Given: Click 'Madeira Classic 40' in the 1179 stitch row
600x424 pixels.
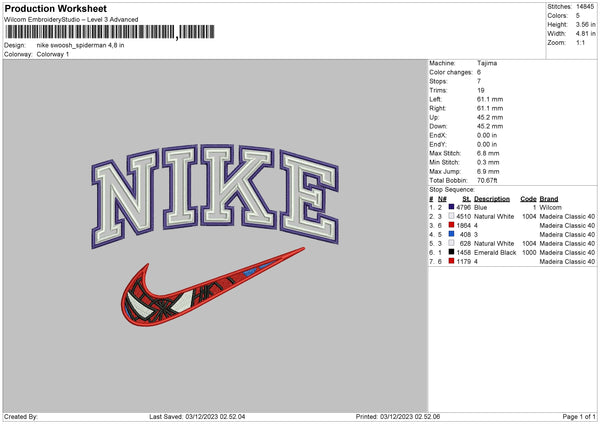Looking at the screenshot, I should pos(567,261).
